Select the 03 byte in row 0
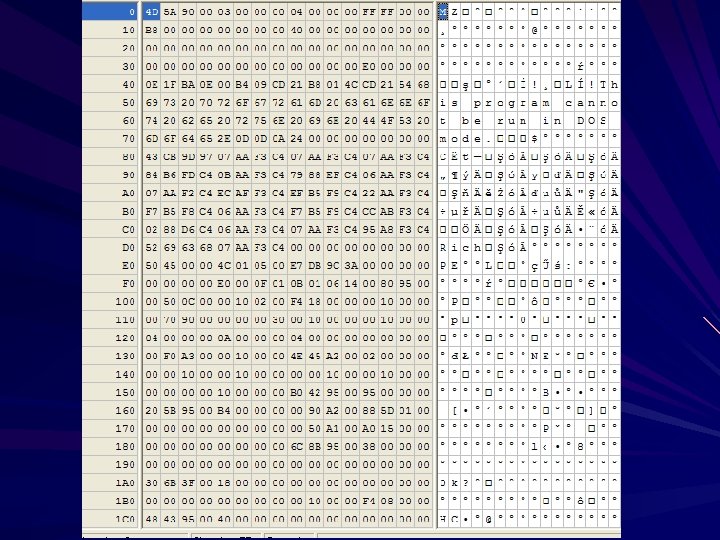 coord(224,12)
